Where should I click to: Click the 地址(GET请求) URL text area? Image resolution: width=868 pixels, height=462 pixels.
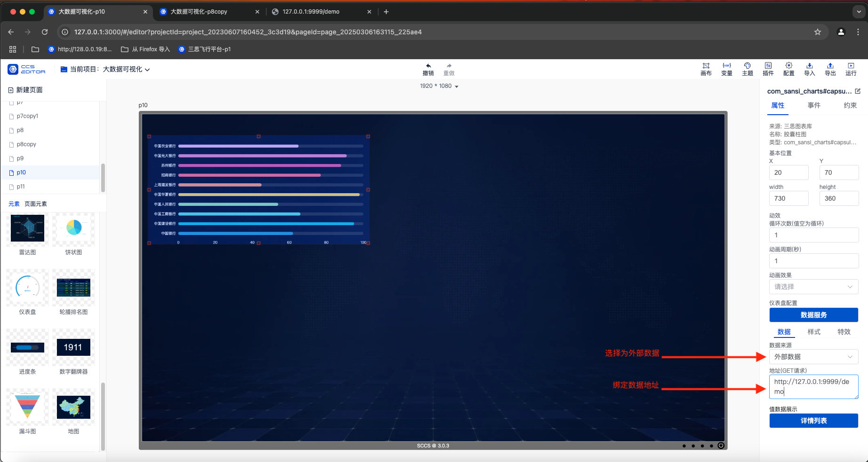[814, 387]
